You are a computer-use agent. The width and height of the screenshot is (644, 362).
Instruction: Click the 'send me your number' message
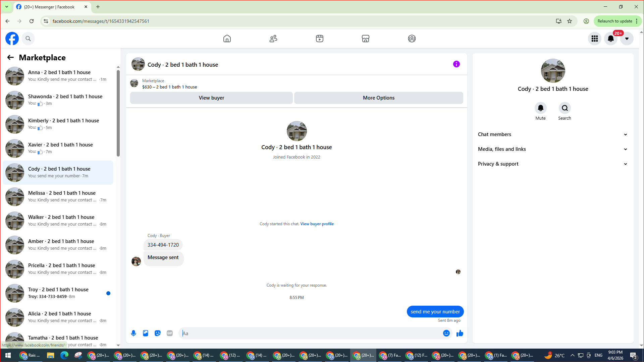[x=435, y=312]
